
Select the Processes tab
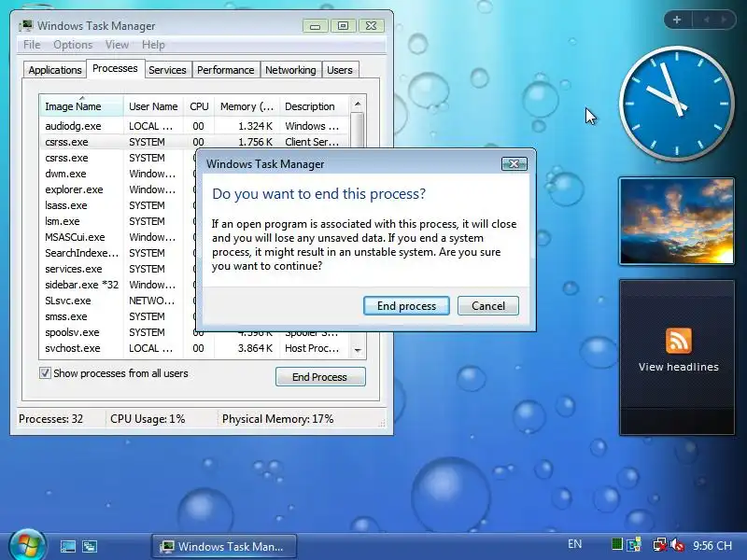click(x=115, y=68)
